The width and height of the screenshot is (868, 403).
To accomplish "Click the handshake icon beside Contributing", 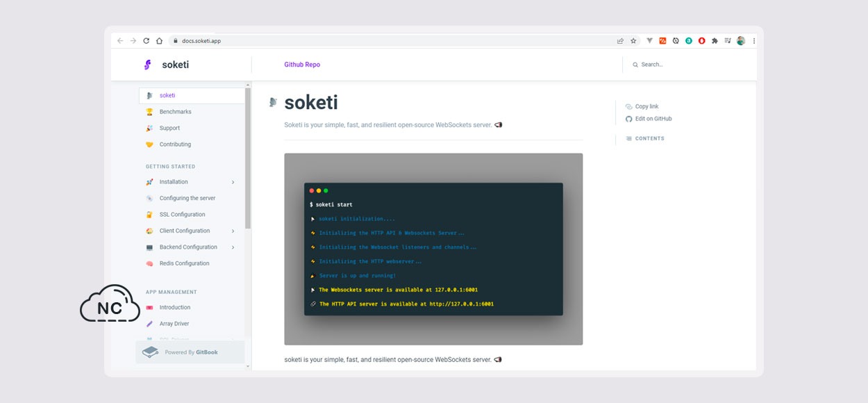I will click(149, 145).
